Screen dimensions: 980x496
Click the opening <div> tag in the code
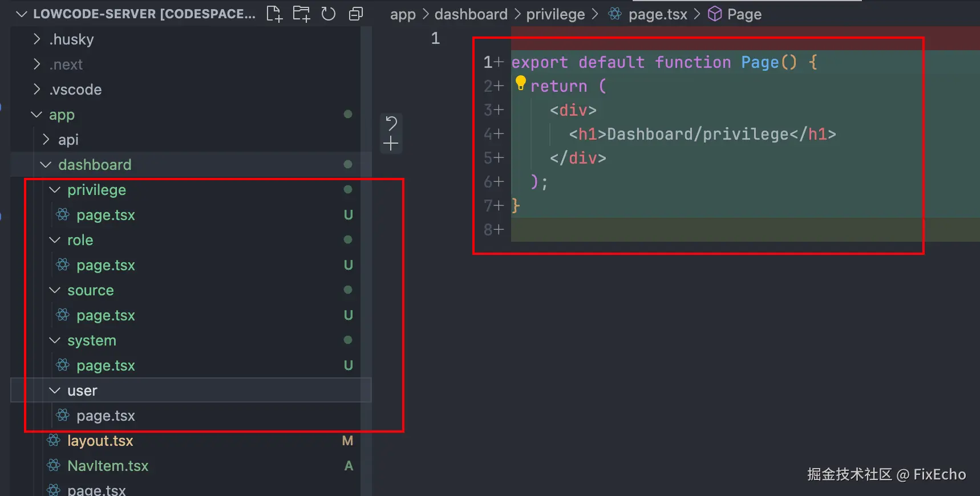tap(573, 110)
